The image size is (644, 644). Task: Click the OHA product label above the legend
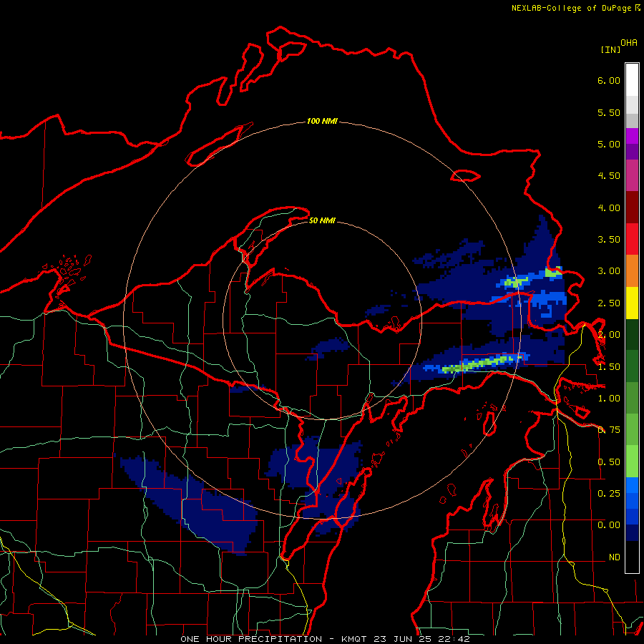[629, 43]
